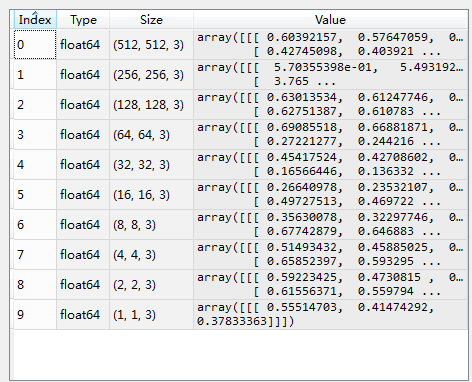Click size cell (32, 32, 3)

pos(151,164)
